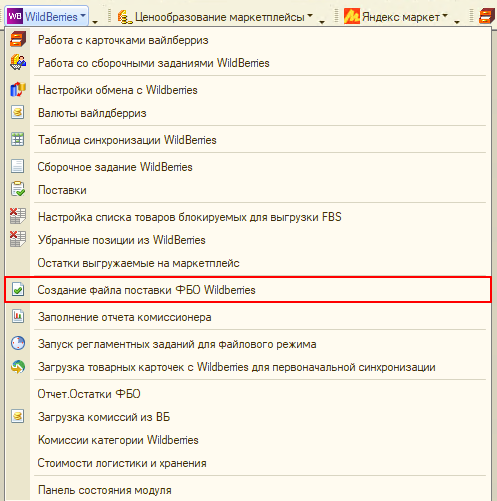The height and width of the screenshot is (501, 497).
Task: Open toolbar options arrow after Яндекс маркет
Action: 457,22
